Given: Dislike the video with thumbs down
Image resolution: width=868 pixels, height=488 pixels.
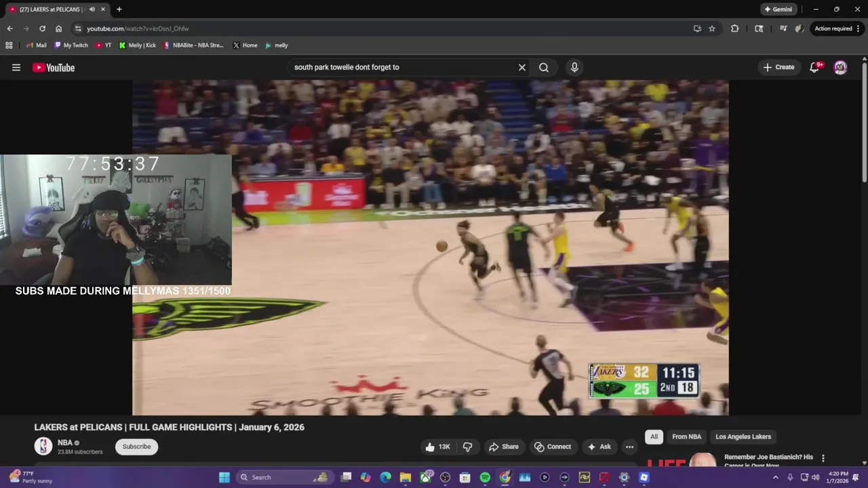Looking at the screenshot, I should pos(468,447).
